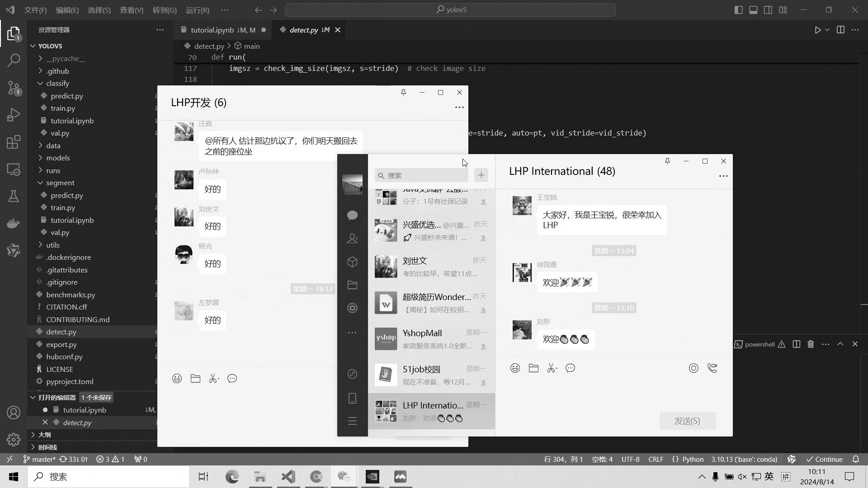Open 51job校园 conversation in chat list
868x488 pixels.
pos(431,375)
